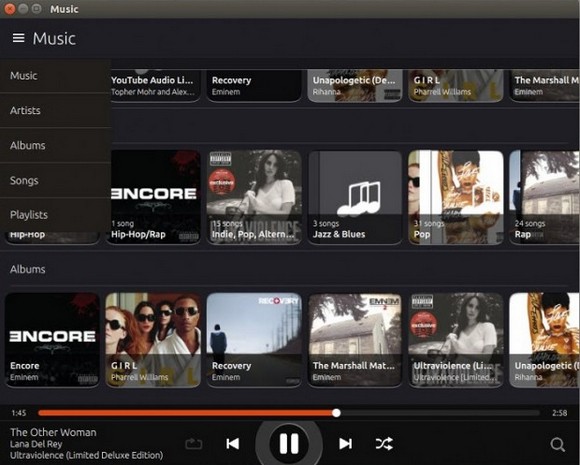The height and width of the screenshot is (465, 580).
Task: Toggle repeat mode
Action: (x=193, y=444)
